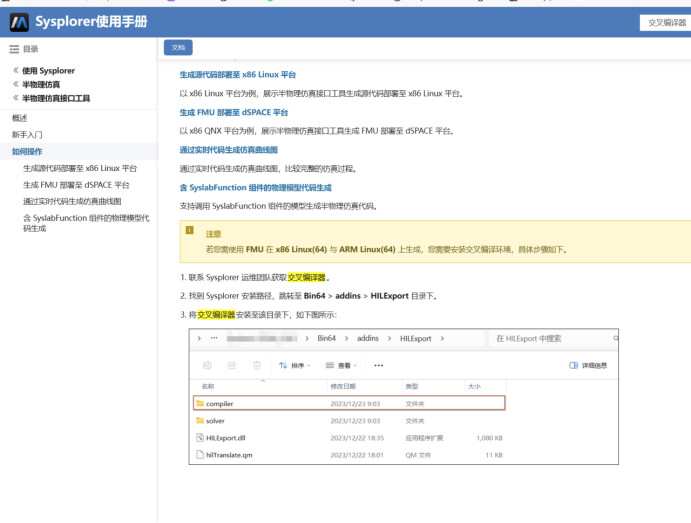This screenshot has height=523, width=691.
Task: Click the copy icon in explorer toolbar
Action: (207, 365)
